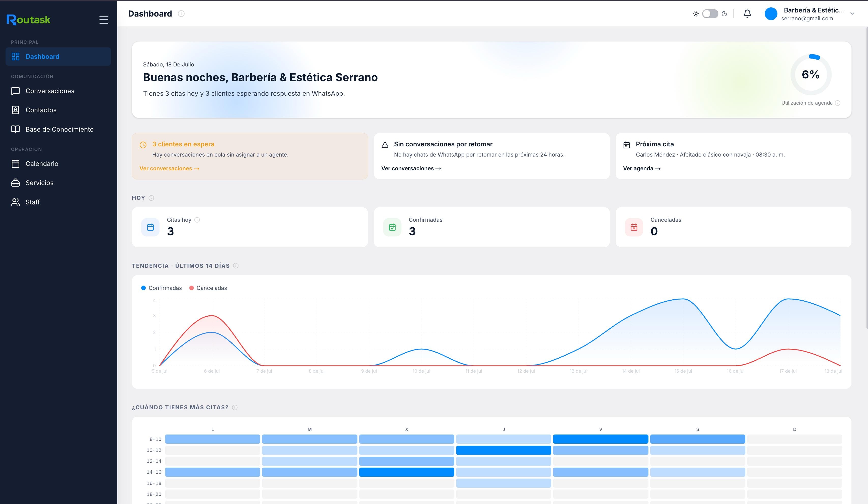
Task: Click the darkest V 8-10 heatmap cell
Action: coord(600,439)
